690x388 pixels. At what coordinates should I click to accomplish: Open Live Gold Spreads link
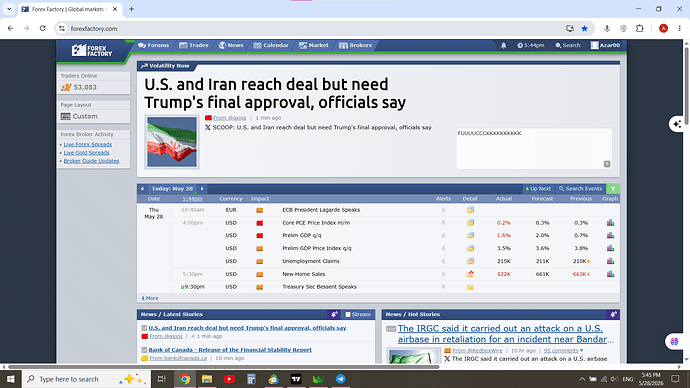86,153
